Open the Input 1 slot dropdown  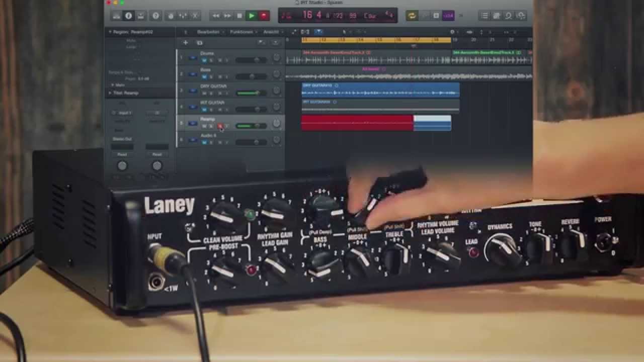(x=122, y=113)
